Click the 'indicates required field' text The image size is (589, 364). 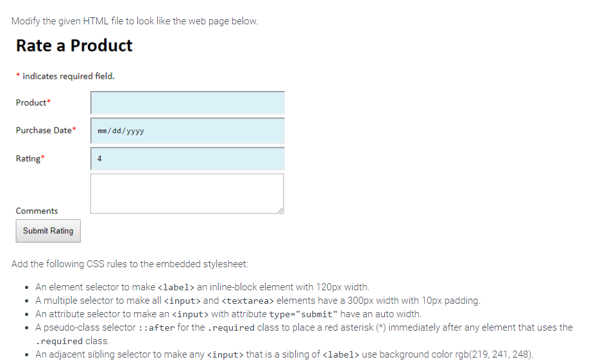tap(69, 76)
